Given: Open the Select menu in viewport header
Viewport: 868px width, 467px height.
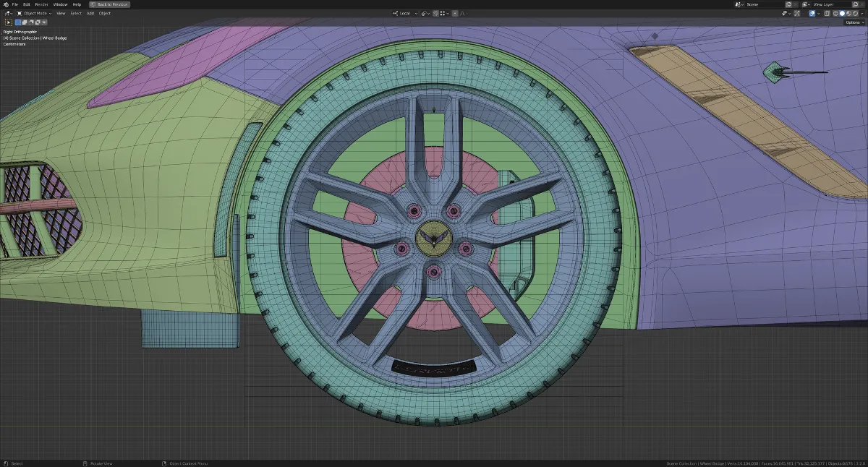Looking at the screenshot, I should pos(76,13).
